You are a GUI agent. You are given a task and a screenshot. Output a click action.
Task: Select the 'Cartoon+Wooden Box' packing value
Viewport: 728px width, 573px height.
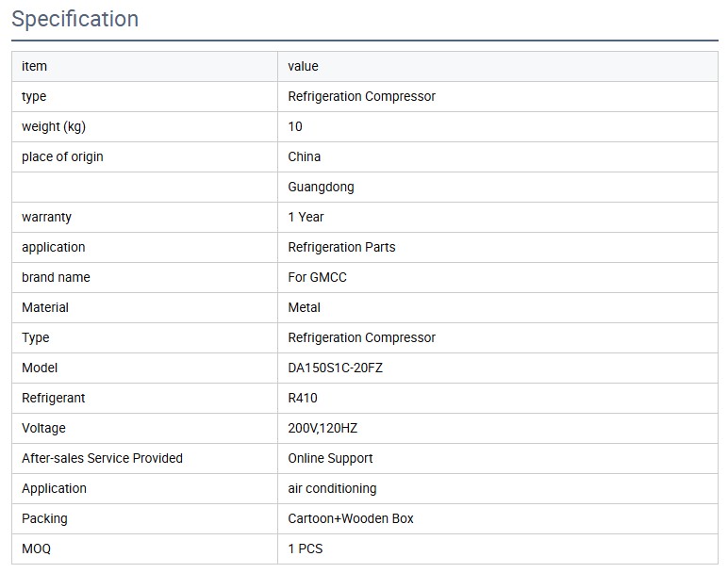(x=350, y=518)
